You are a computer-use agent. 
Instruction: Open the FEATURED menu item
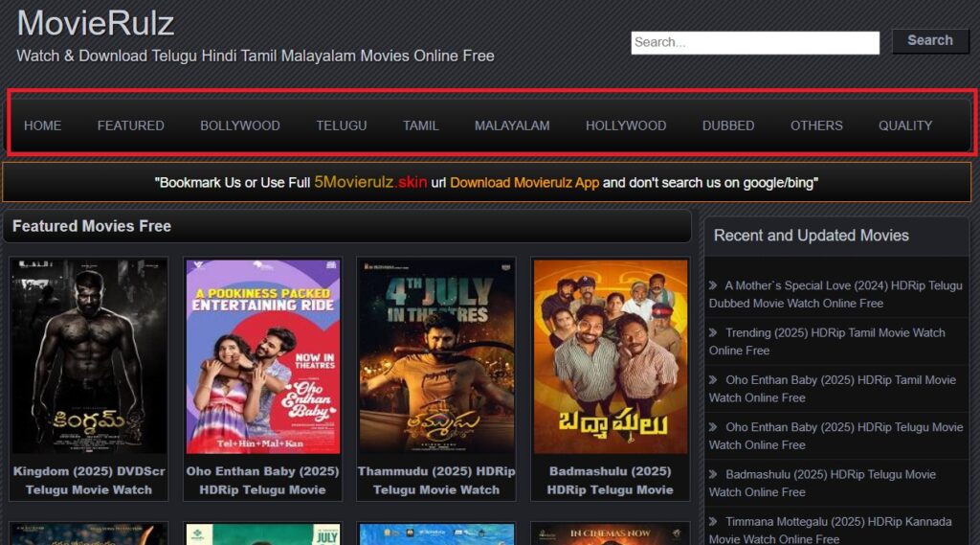(x=130, y=125)
